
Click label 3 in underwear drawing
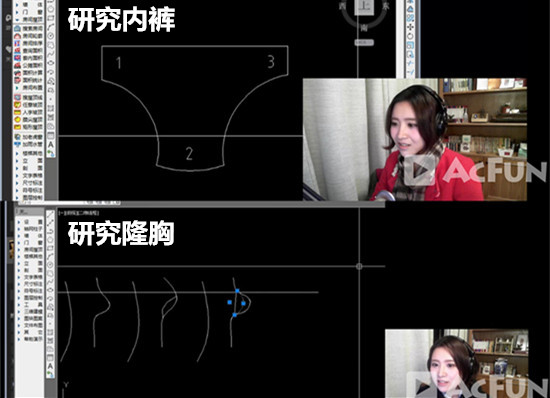tap(271, 62)
